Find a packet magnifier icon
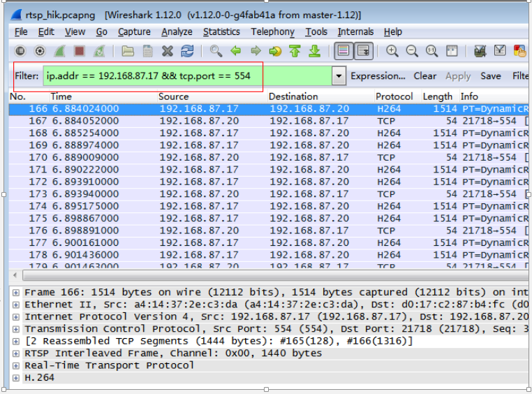This screenshot has width=532, height=394. pos(216,51)
